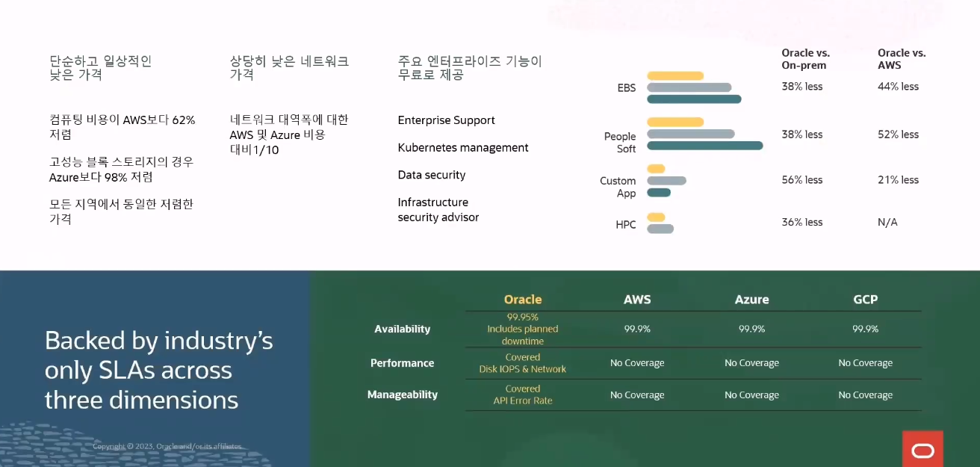Viewport: 980px width, 467px height.
Task: Click the 'GCP' column header in SLA table
Action: point(865,300)
